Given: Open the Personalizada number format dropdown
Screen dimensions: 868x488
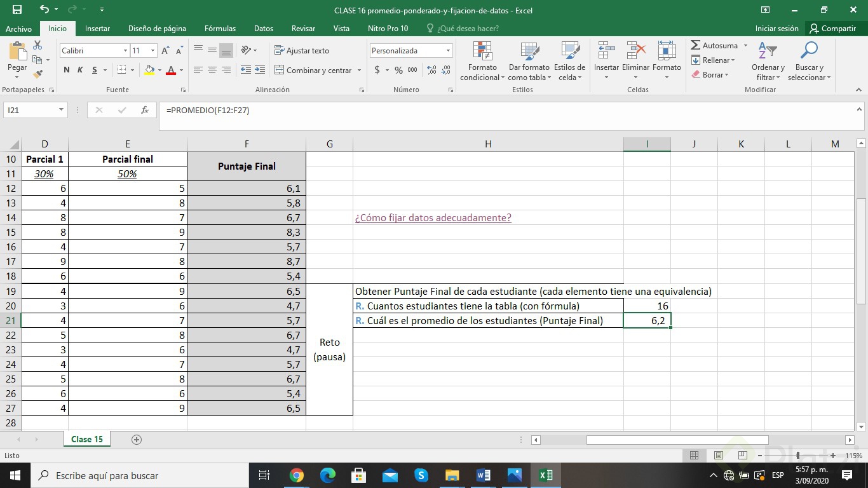Looking at the screenshot, I should click(x=448, y=50).
